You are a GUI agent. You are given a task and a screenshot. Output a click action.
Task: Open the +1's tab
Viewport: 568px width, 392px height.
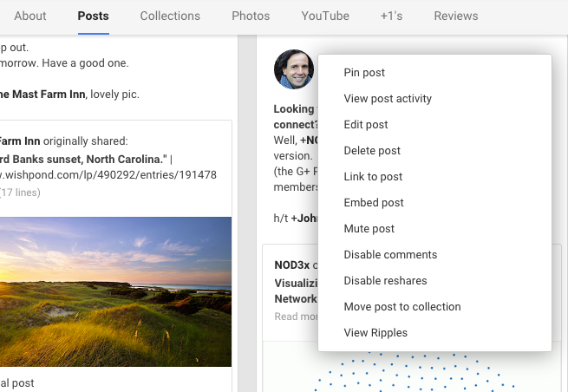click(391, 16)
